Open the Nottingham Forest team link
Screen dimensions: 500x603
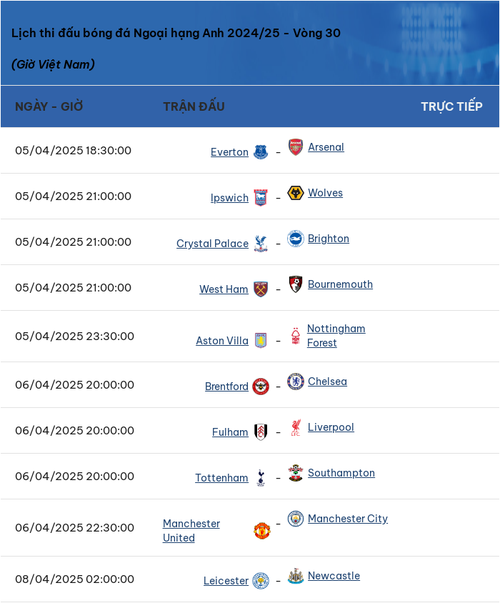pyautogui.click(x=336, y=336)
